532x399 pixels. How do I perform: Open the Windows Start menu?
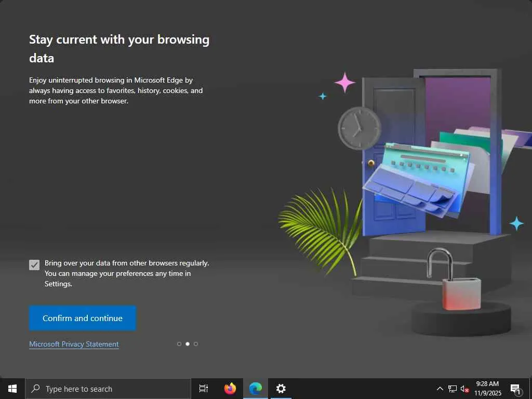click(x=12, y=389)
